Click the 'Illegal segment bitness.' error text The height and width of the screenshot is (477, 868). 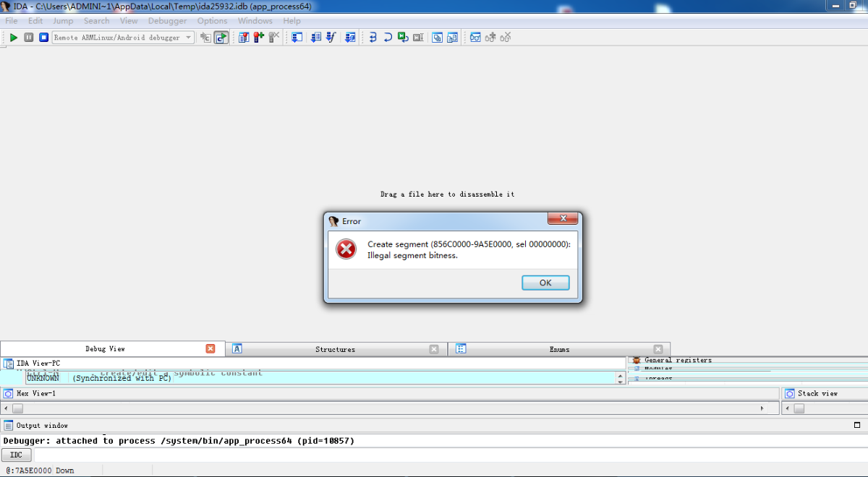click(x=412, y=255)
